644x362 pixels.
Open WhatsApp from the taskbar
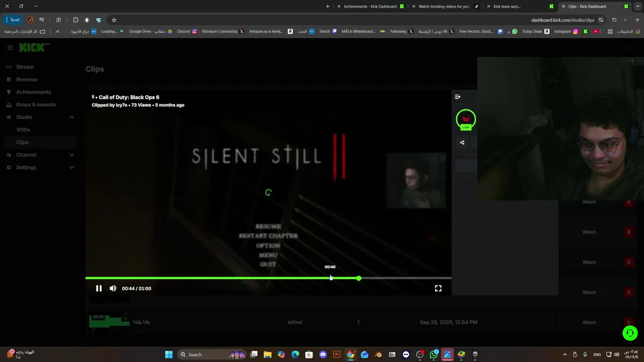[434, 354]
